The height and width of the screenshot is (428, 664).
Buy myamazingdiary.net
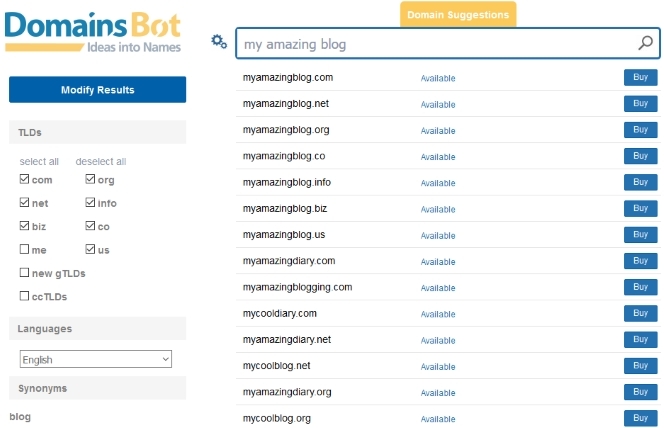[x=640, y=340]
